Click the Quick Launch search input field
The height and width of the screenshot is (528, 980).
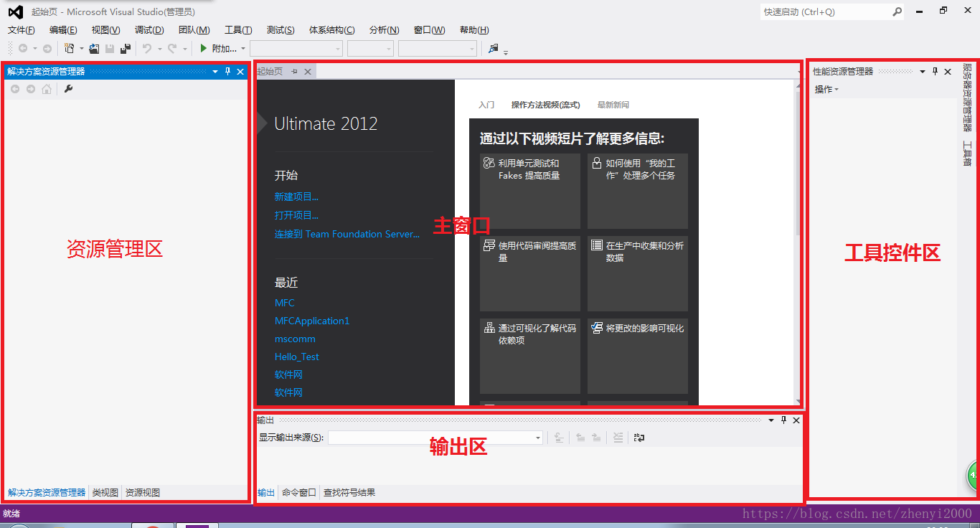[x=825, y=11]
